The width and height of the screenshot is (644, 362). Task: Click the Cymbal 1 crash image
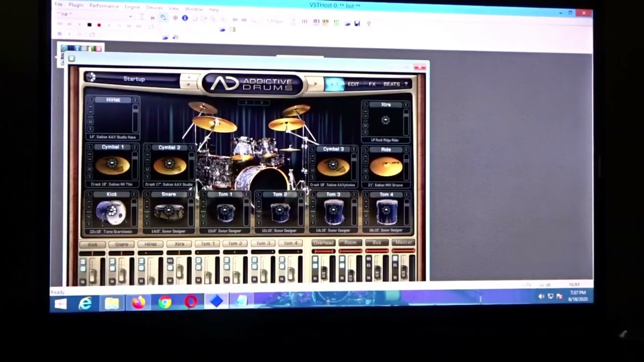112,165
